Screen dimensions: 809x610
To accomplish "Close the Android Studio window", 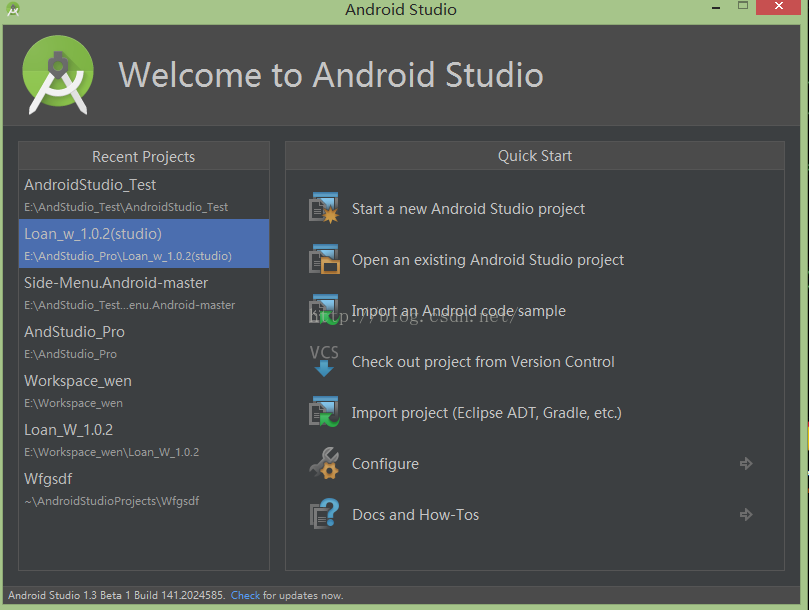I will pyautogui.click(x=779, y=7).
